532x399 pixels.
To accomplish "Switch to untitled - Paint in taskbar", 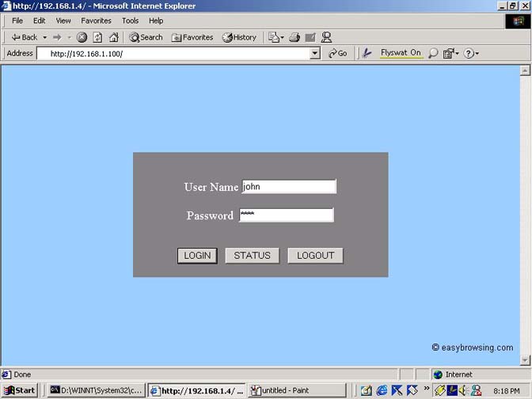I will 297,390.
